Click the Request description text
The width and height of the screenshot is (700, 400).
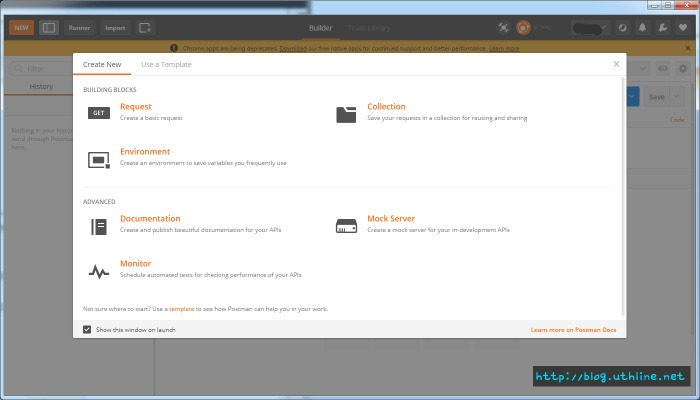pyautogui.click(x=151, y=118)
